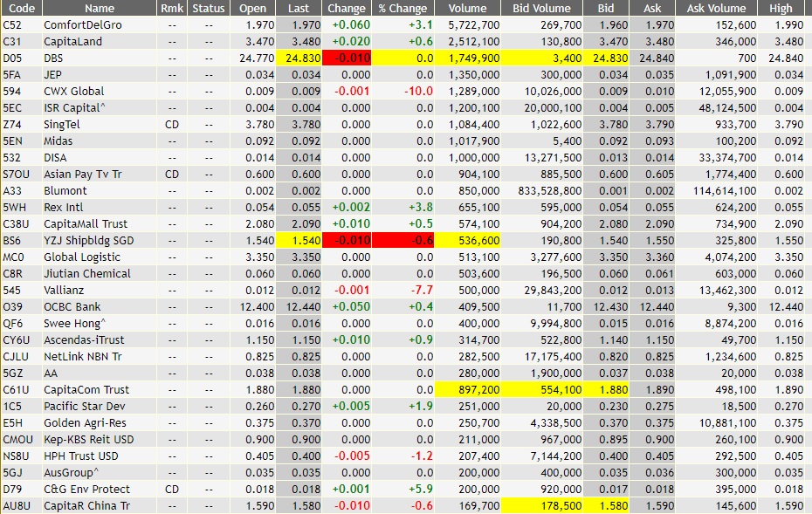The width and height of the screenshot is (812, 514).
Task: Click CWX Global % change -10.0
Action: click(418, 91)
